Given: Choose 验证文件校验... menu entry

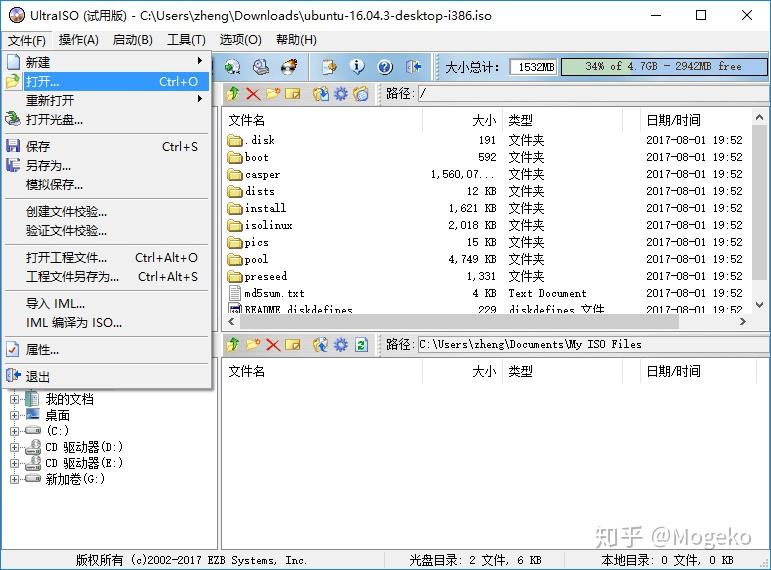Looking at the screenshot, I should (107, 231).
